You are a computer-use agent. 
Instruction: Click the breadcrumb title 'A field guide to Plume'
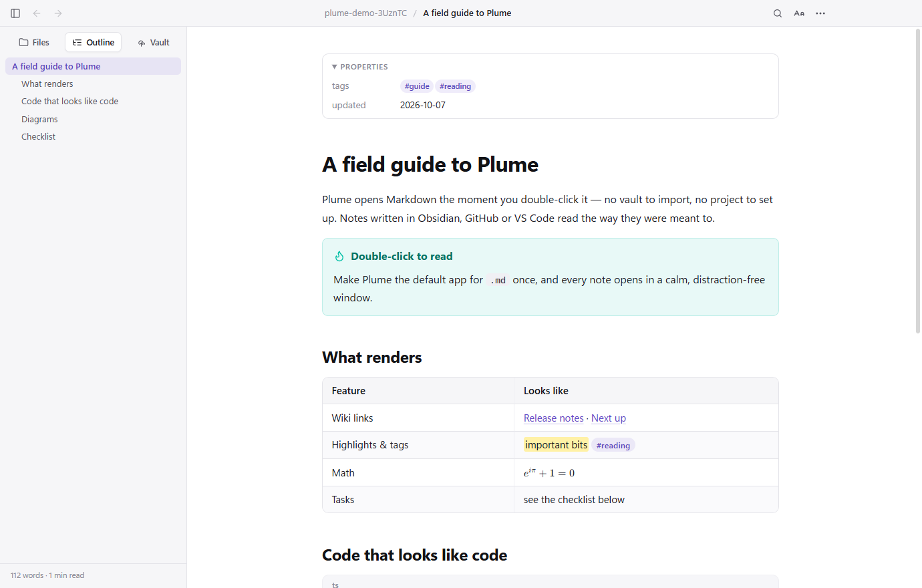coord(467,13)
